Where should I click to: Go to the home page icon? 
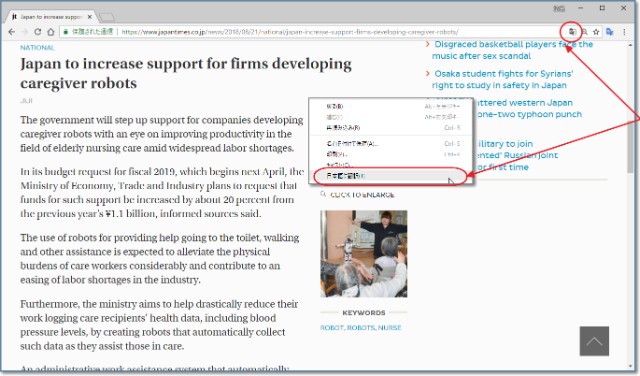point(51,32)
